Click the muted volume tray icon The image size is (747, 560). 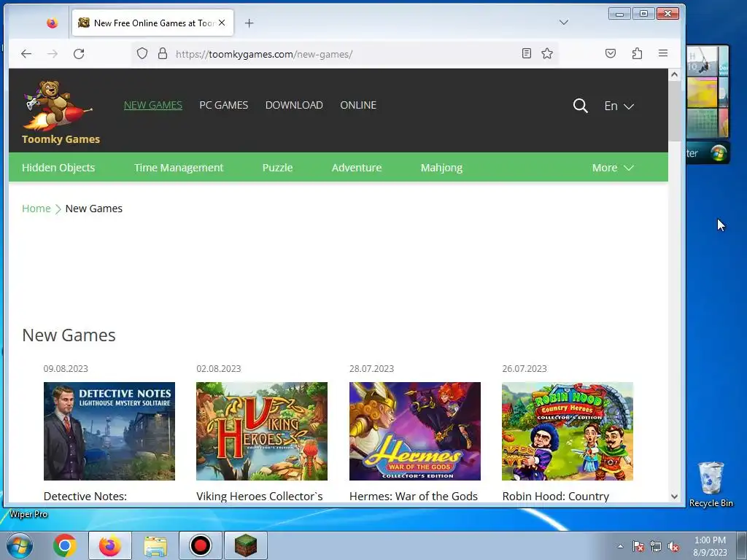673,546
